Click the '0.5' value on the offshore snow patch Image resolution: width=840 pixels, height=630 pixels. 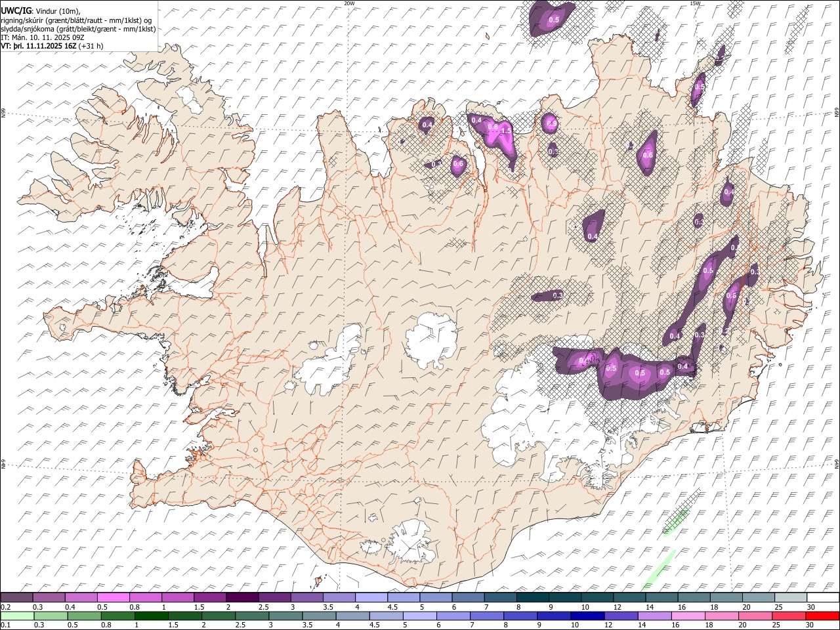[x=554, y=20]
